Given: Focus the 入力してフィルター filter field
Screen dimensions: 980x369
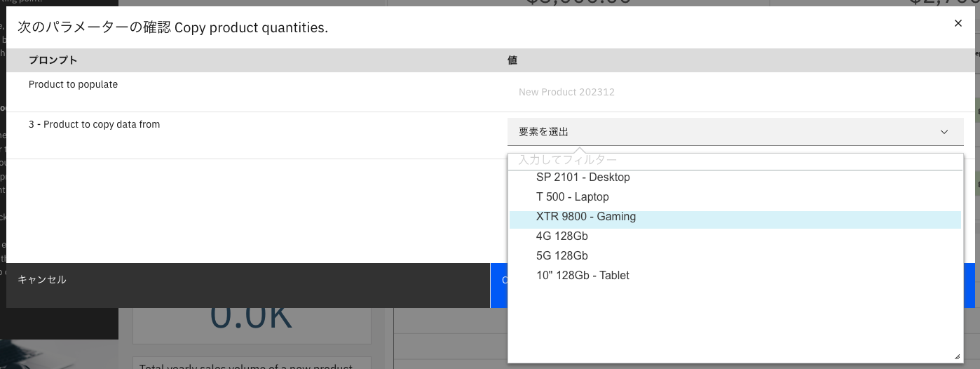Looking at the screenshot, I should pyautogui.click(x=736, y=161).
